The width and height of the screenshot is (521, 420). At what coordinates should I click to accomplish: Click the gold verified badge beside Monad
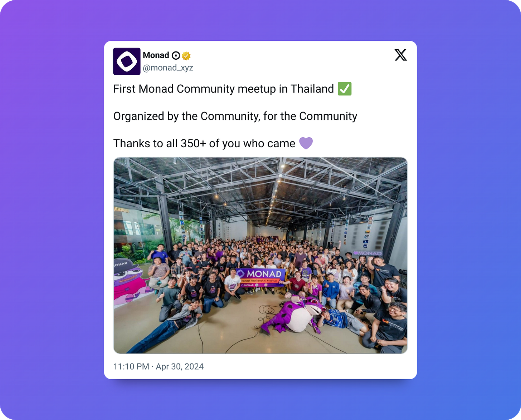(186, 56)
